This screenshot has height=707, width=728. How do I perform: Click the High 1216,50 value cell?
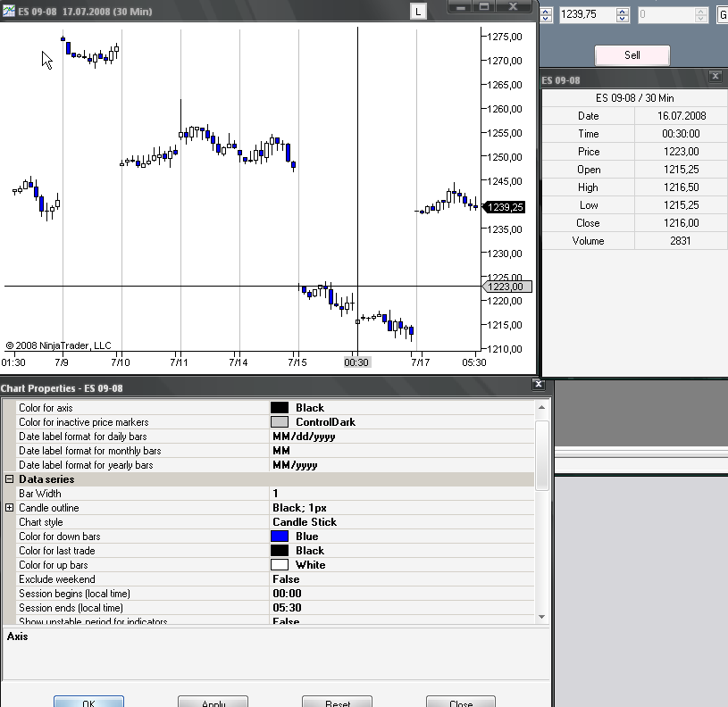coord(680,187)
